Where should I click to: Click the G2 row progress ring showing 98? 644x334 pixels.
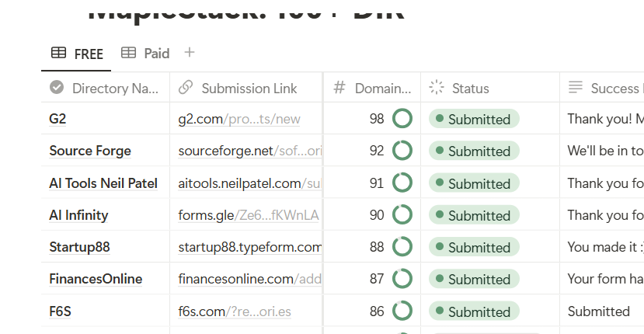click(x=402, y=119)
